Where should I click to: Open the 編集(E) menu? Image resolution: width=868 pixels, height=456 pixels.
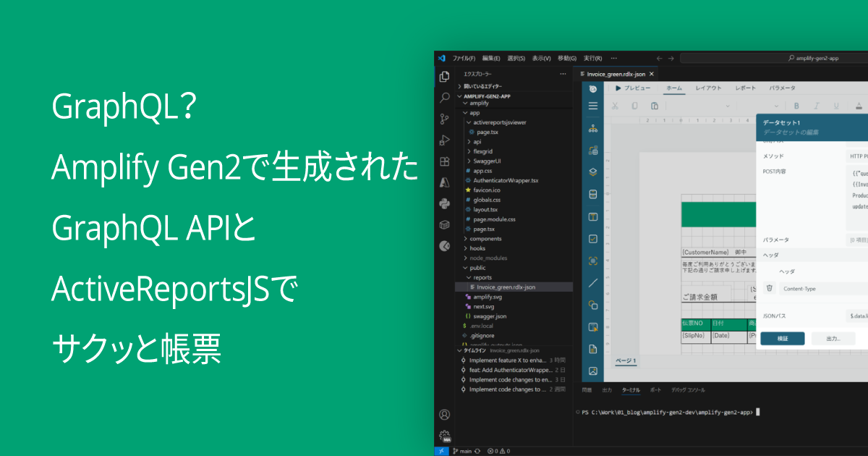point(491,58)
